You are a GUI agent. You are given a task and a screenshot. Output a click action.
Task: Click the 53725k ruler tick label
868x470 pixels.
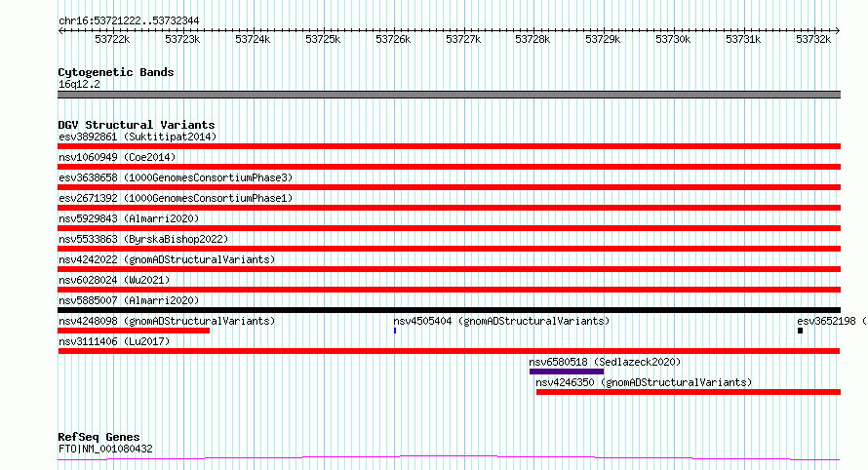[x=323, y=39]
